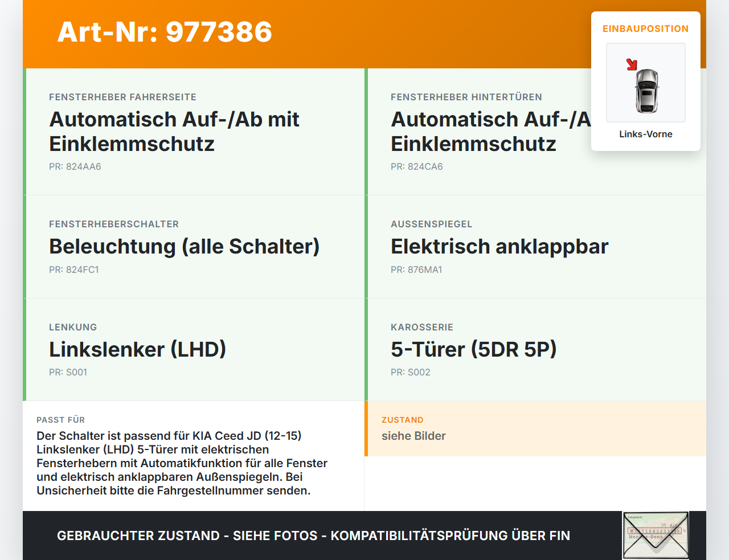Select the Art-Nr: 977386 header
Viewport: 729px width, 560px height.
(164, 32)
